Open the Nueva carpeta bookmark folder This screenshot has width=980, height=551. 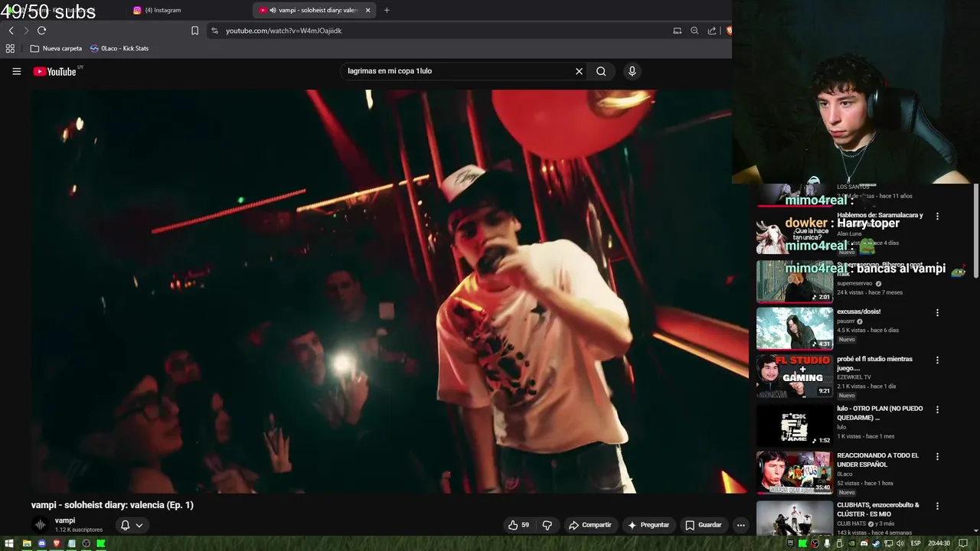(x=56, y=48)
